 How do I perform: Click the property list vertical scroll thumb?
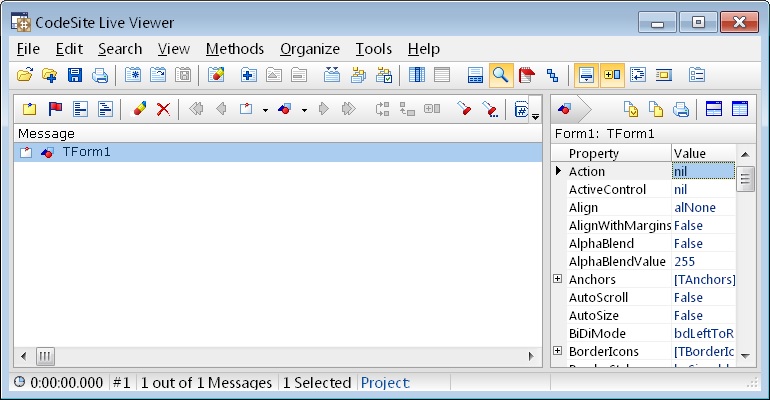point(745,179)
